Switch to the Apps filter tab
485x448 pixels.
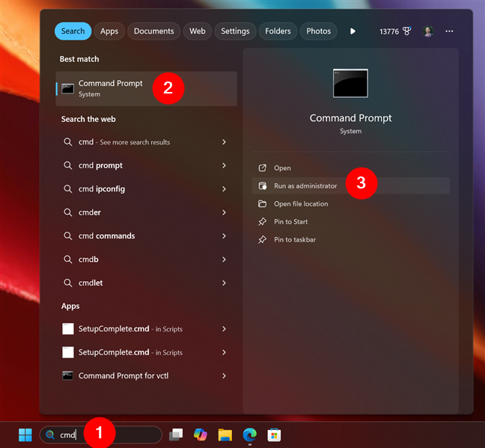(x=109, y=31)
